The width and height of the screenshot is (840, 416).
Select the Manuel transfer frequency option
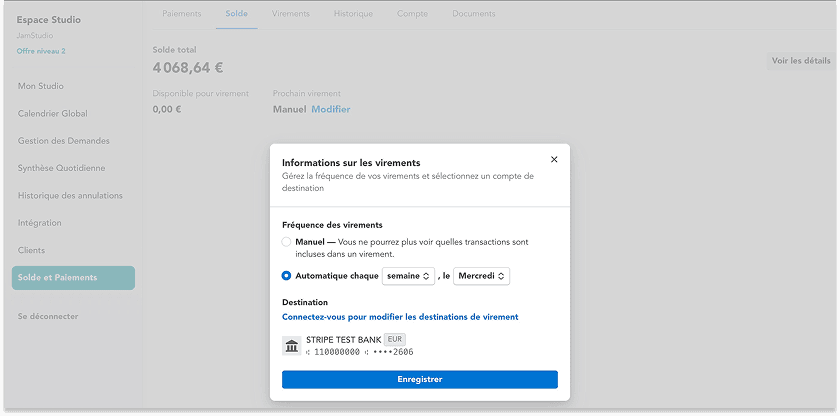(x=287, y=242)
